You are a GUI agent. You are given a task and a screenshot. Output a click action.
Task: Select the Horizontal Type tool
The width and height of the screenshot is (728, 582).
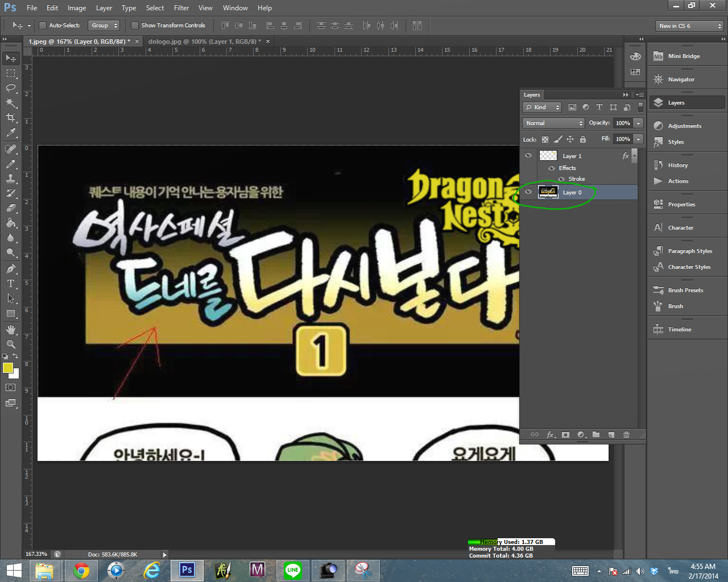coord(11,284)
